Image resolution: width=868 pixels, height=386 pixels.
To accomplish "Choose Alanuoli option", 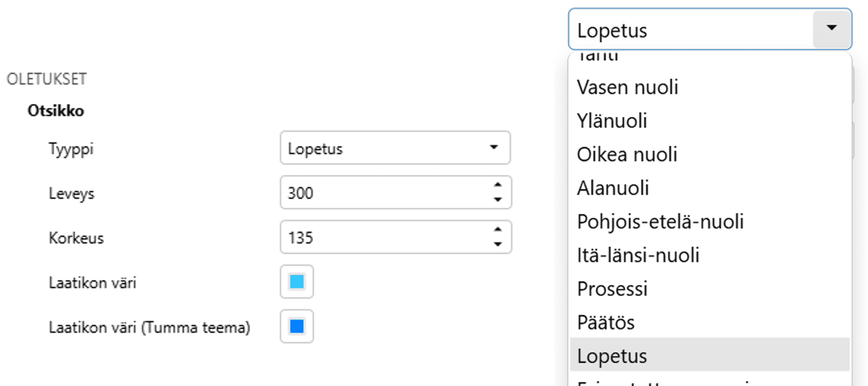I will pyautogui.click(x=613, y=188).
